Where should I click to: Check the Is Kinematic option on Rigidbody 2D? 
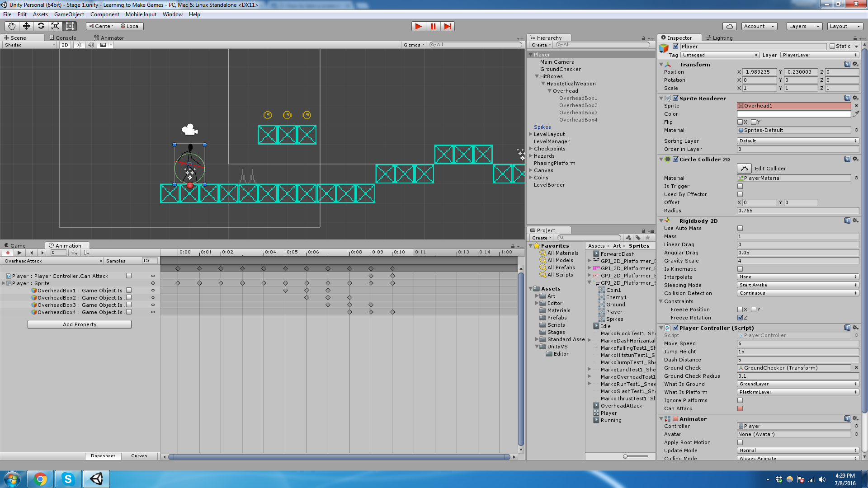[740, 269]
